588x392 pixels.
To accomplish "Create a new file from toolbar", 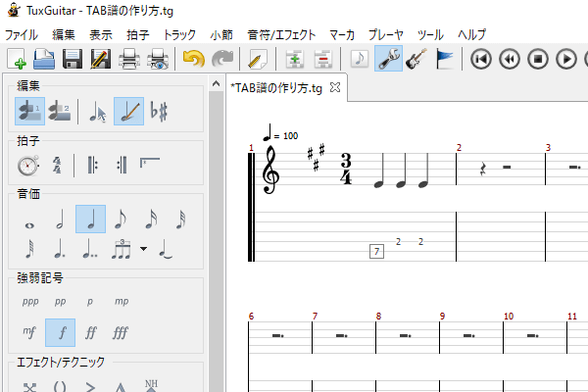I will pyautogui.click(x=16, y=60).
